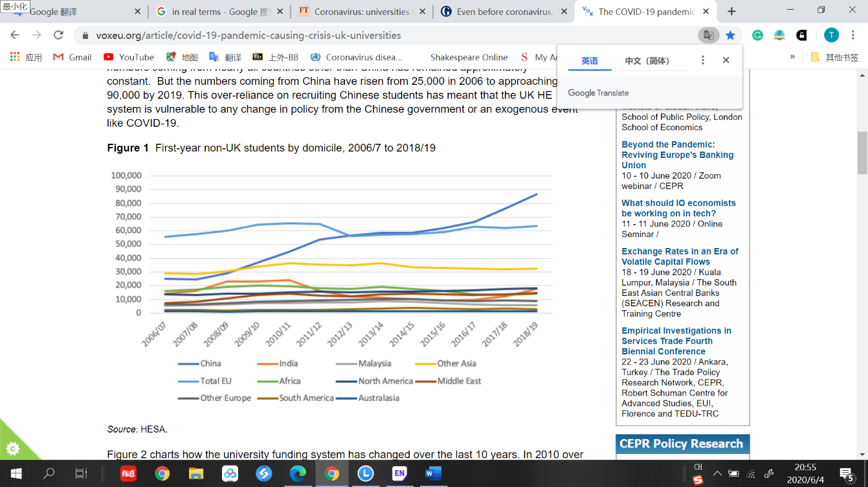Switch to the 'in real terms' Google tab
868x487 pixels.
pos(214,12)
